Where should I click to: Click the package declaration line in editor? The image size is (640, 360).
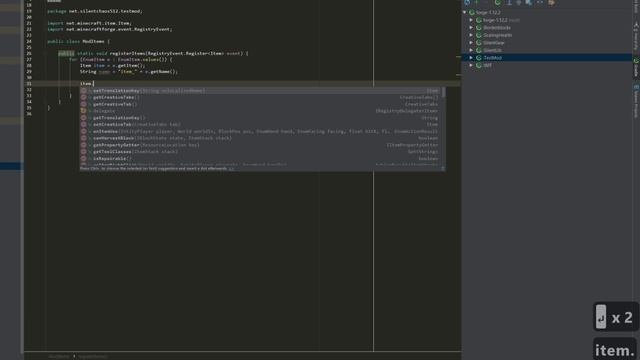[95, 11]
